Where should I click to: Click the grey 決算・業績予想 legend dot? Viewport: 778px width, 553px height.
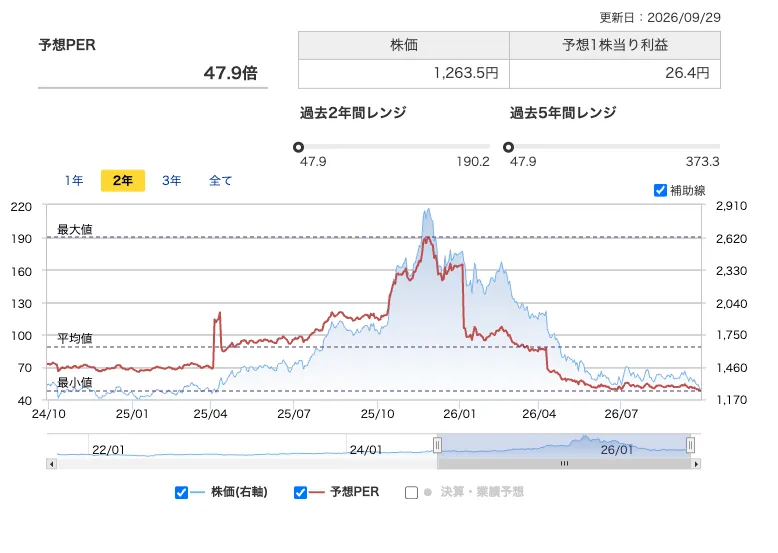(x=428, y=492)
